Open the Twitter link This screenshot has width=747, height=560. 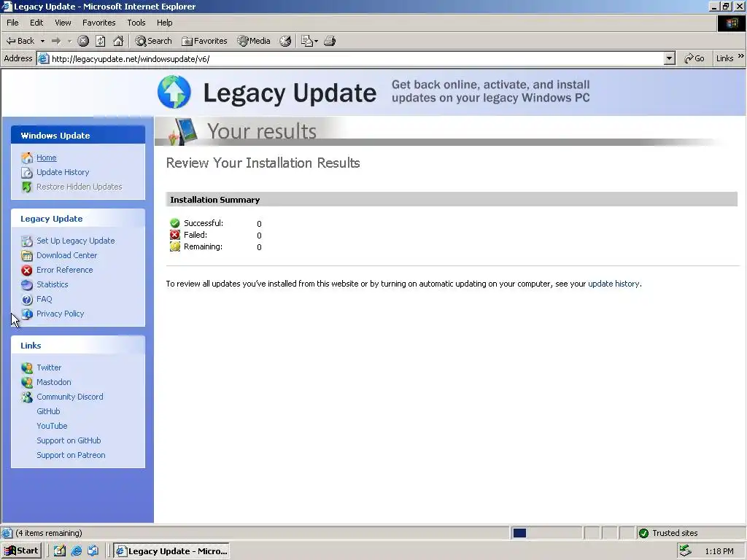click(x=49, y=367)
